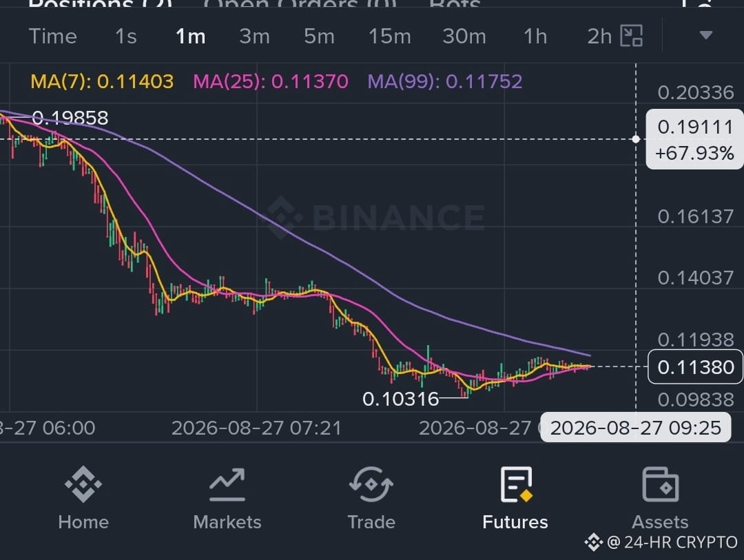Open the Markets tab
The width and height of the screenshot is (744, 560).
227,498
